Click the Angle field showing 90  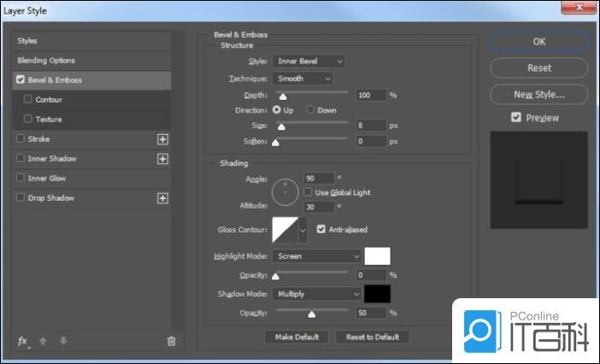(x=319, y=179)
